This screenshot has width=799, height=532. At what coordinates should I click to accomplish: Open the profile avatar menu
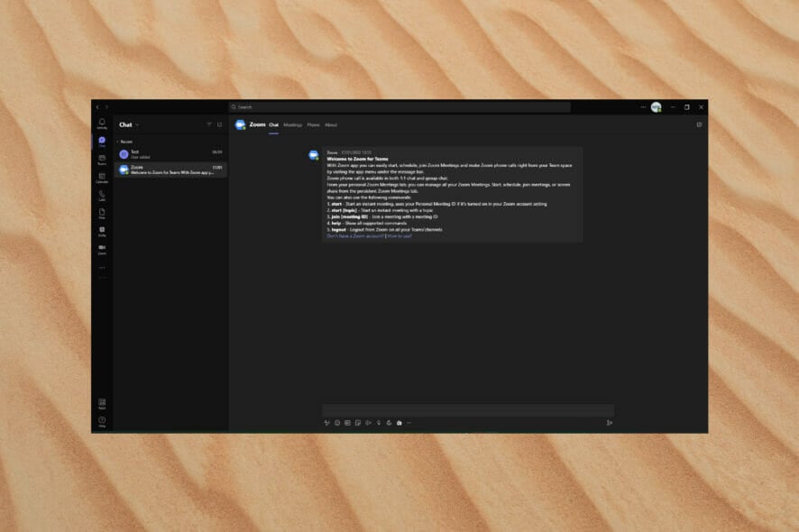pyautogui.click(x=657, y=107)
